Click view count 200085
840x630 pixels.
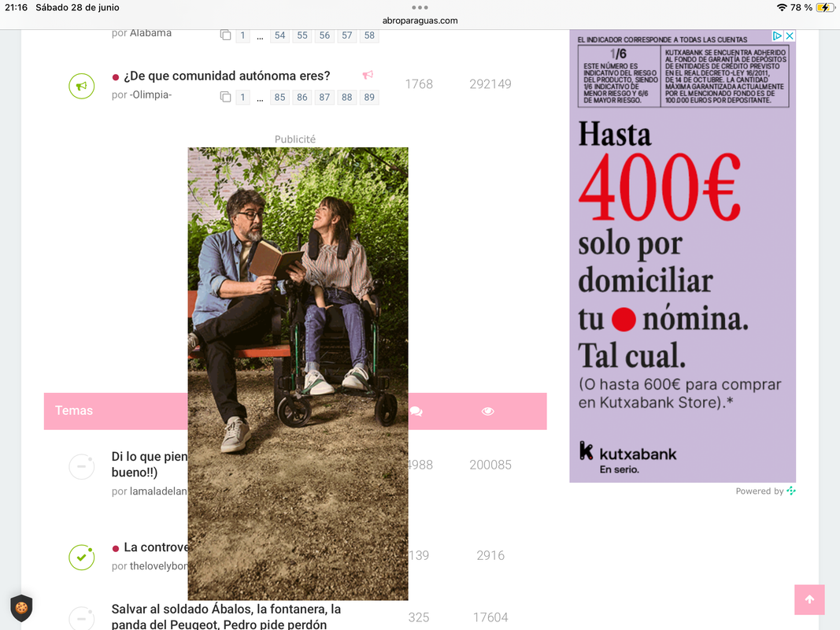tap(490, 465)
